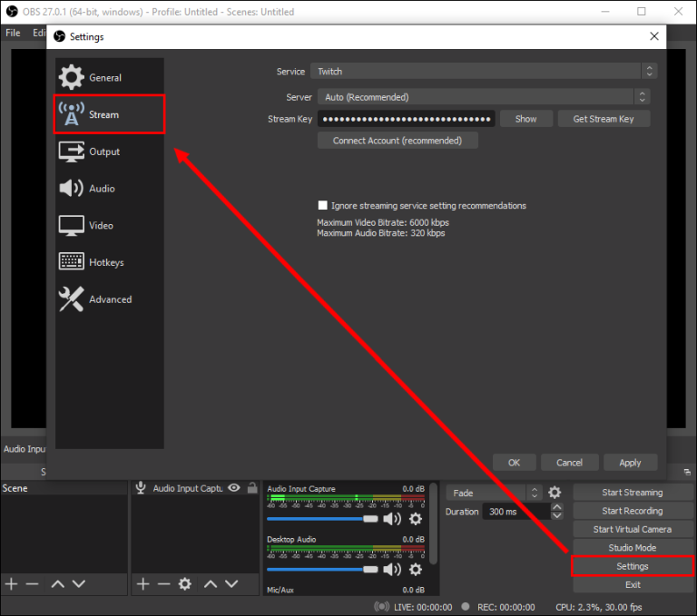
Task: Toggle lock on Audio Input Capture source
Action: point(252,487)
